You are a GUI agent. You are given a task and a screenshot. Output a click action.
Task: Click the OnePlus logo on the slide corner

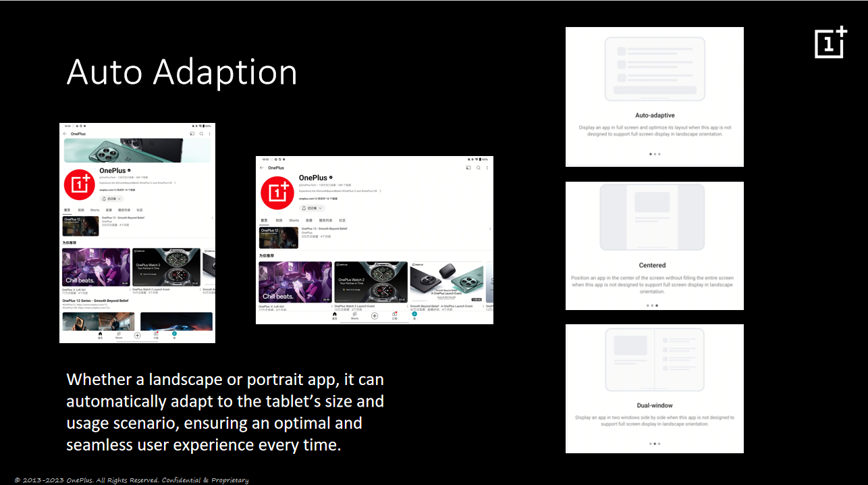pyautogui.click(x=831, y=43)
